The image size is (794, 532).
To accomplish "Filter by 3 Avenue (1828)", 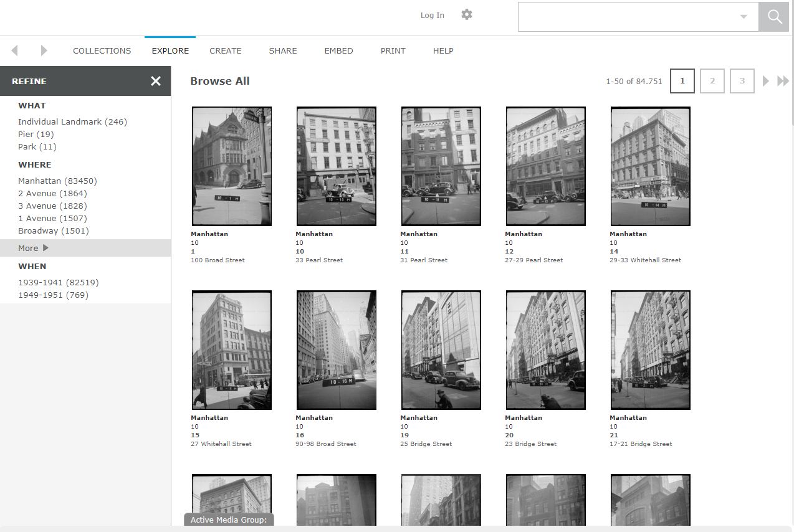I will [52, 206].
